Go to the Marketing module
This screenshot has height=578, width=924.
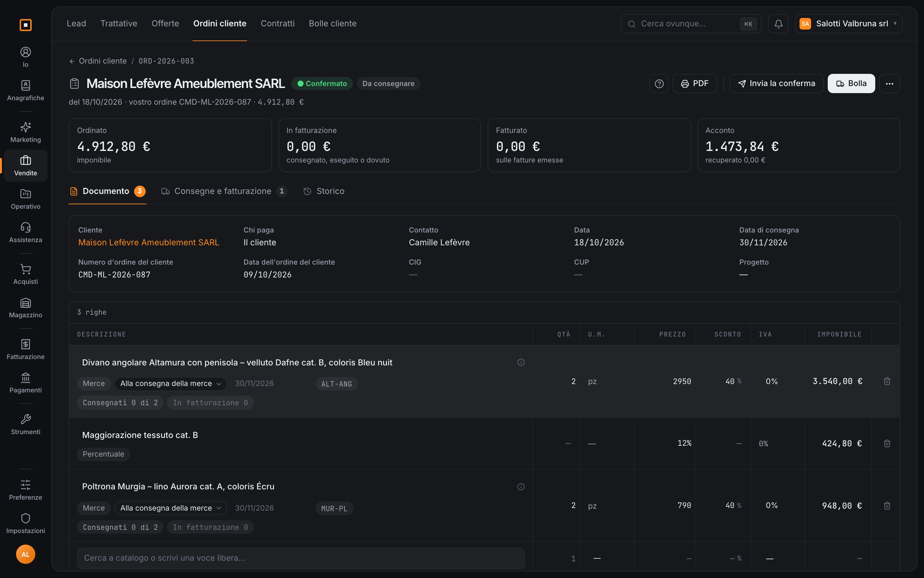pos(26,132)
